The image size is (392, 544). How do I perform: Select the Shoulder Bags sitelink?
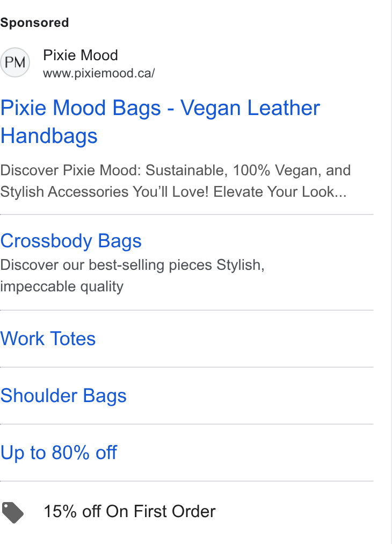pos(63,396)
